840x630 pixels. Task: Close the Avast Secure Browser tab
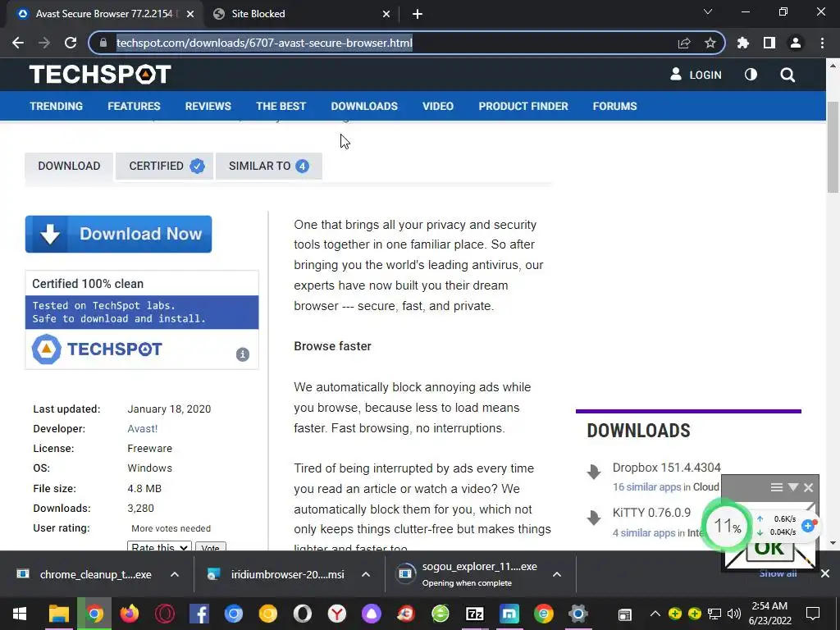tap(190, 14)
